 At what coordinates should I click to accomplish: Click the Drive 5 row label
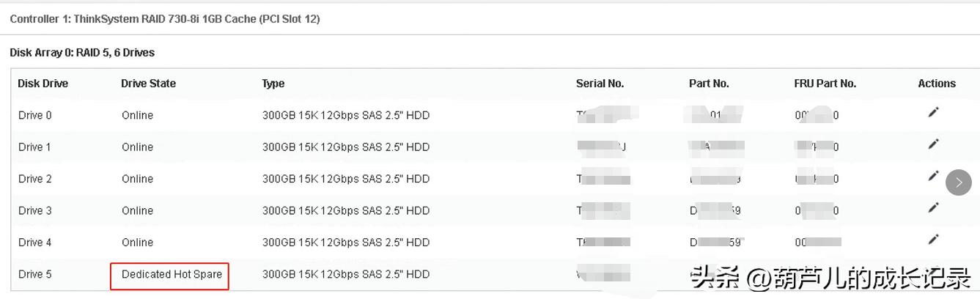point(35,275)
